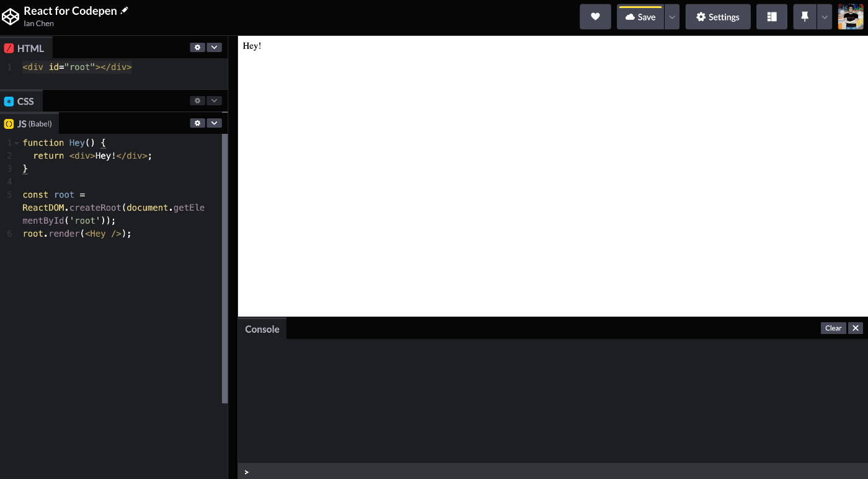This screenshot has width=868, height=479.
Task: Click the 'root.render(<Hey />);' line
Action: (77, 234)
